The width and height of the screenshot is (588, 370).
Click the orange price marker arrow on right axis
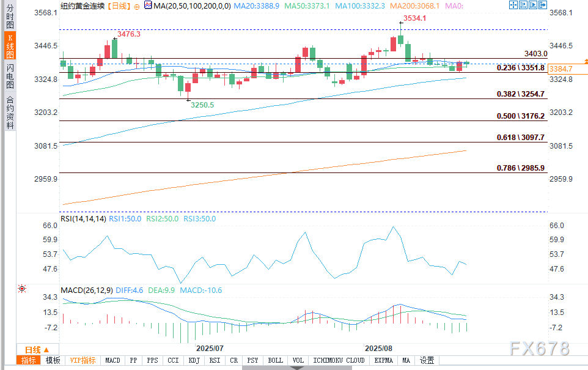586,62
